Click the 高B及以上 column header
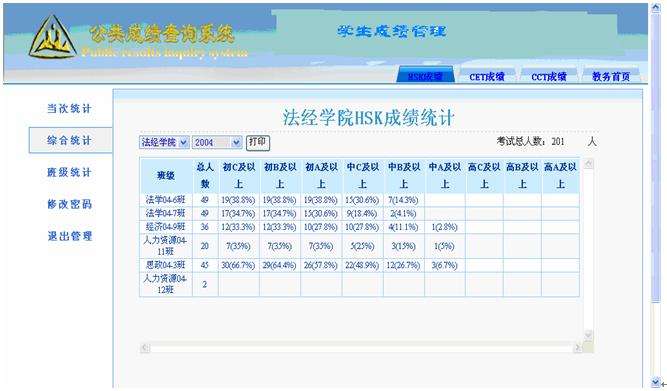 [522, 176]
